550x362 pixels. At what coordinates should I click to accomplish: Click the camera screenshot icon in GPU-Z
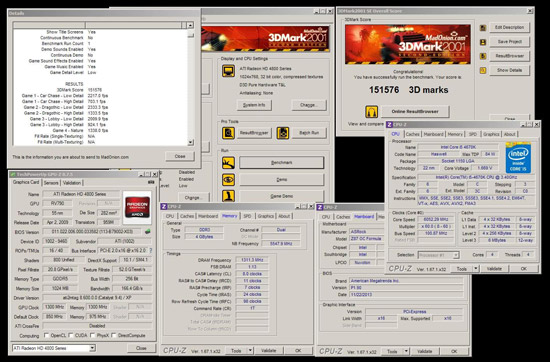(x=151, y=182)
